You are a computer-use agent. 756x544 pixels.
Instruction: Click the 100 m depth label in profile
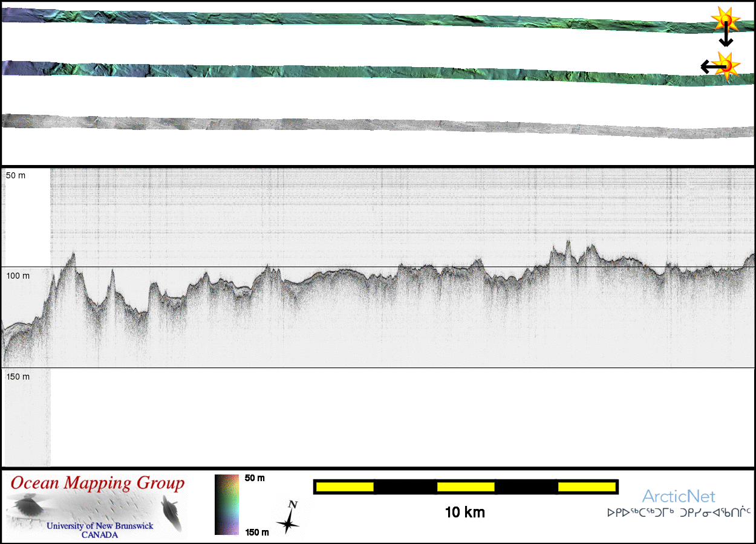(x=18, y=276)
